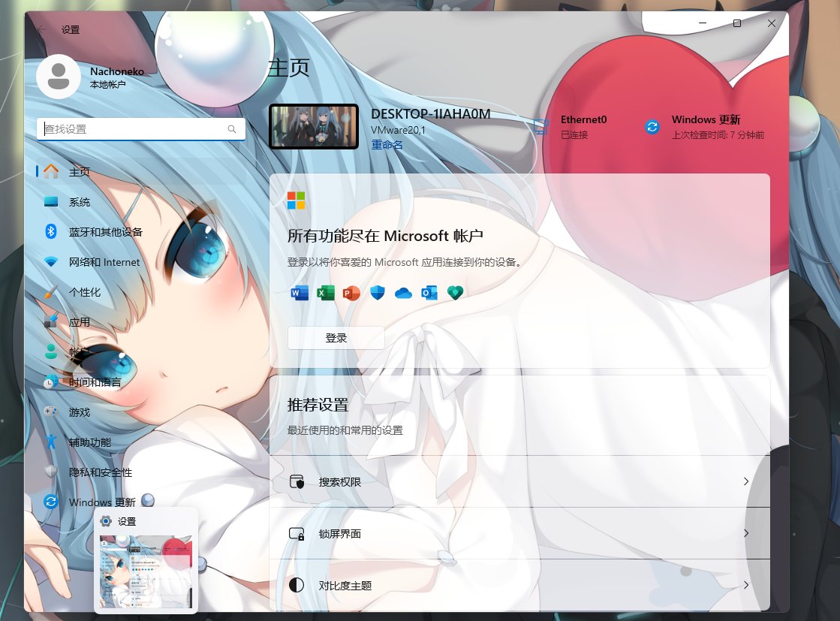Click the 重命名 rename link
This screenshot has width=840, height=621.
tap(387, 145)
